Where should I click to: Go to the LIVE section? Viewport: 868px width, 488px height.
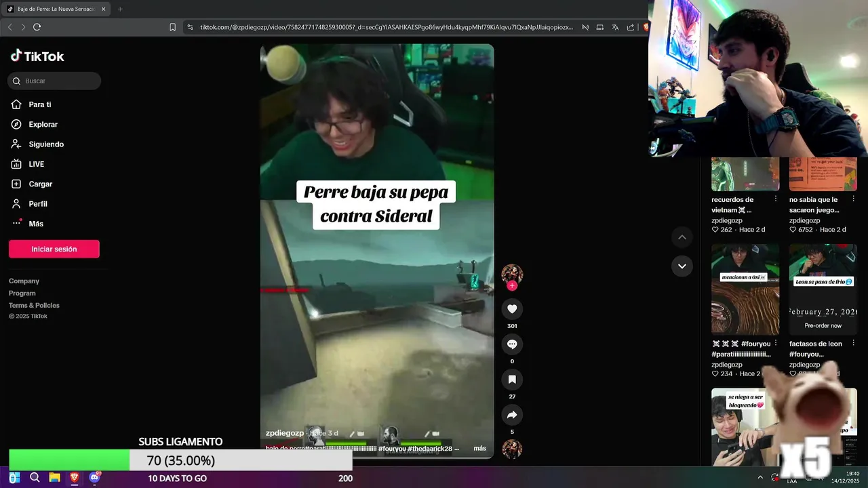tap(36, 164)
